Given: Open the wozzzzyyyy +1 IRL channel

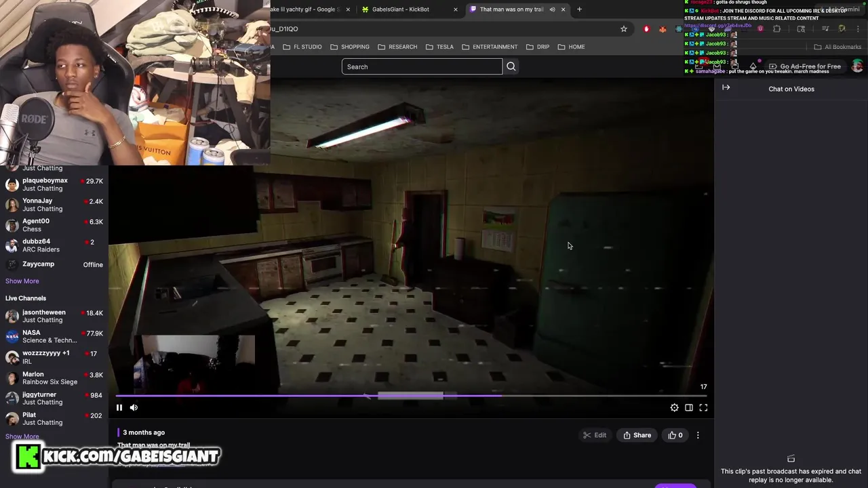Looking at the screenshot, I should point(54,357).
